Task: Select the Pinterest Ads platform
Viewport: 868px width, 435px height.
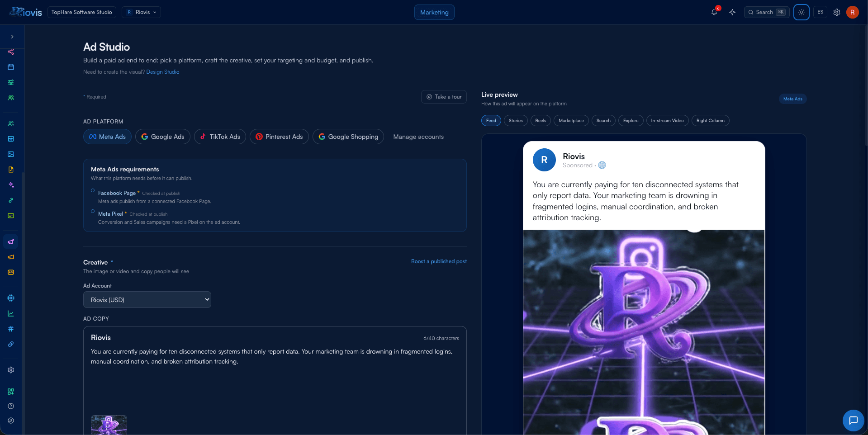Action: click(x=279, y=137)
